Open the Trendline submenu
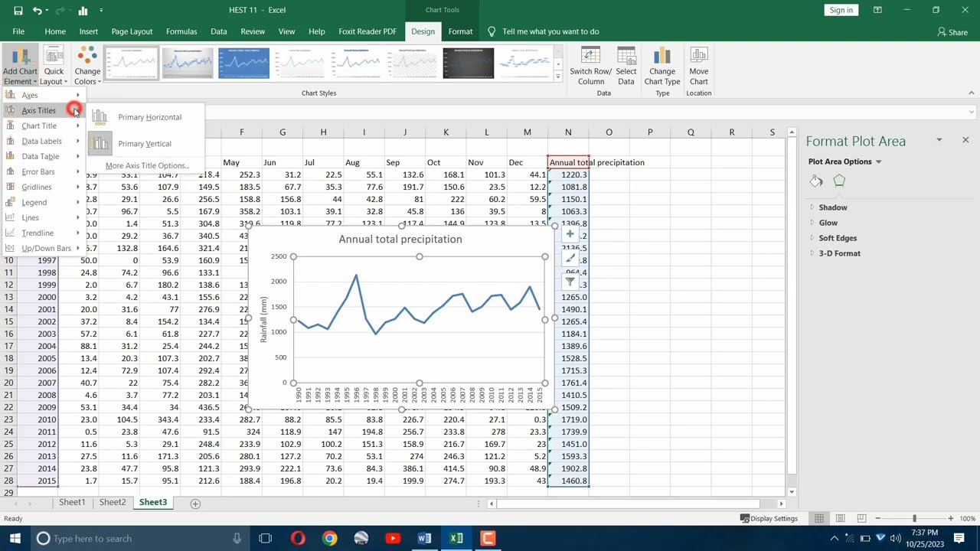980x551 pixels. tap(42, 233)
